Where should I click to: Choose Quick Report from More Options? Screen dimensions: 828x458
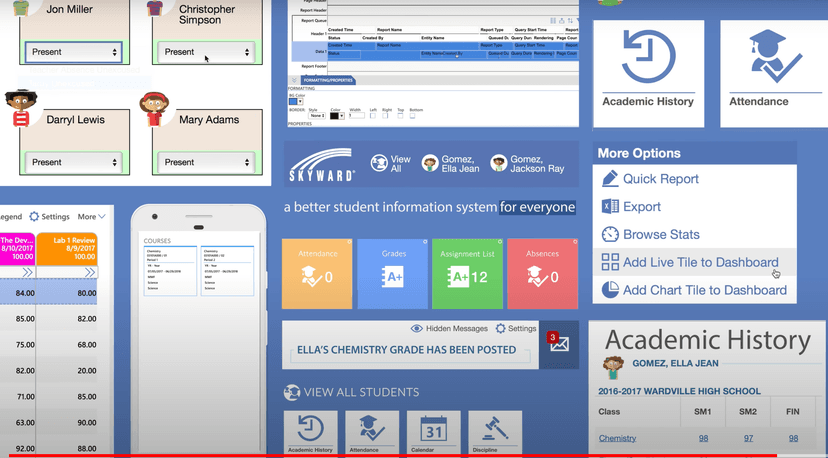(x=650, y=179)
